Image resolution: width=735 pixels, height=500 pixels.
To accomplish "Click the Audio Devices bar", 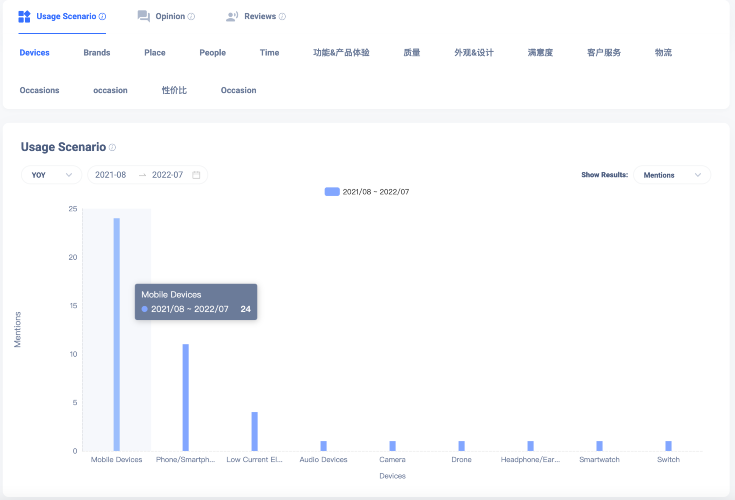I will [x=323, y=446].
